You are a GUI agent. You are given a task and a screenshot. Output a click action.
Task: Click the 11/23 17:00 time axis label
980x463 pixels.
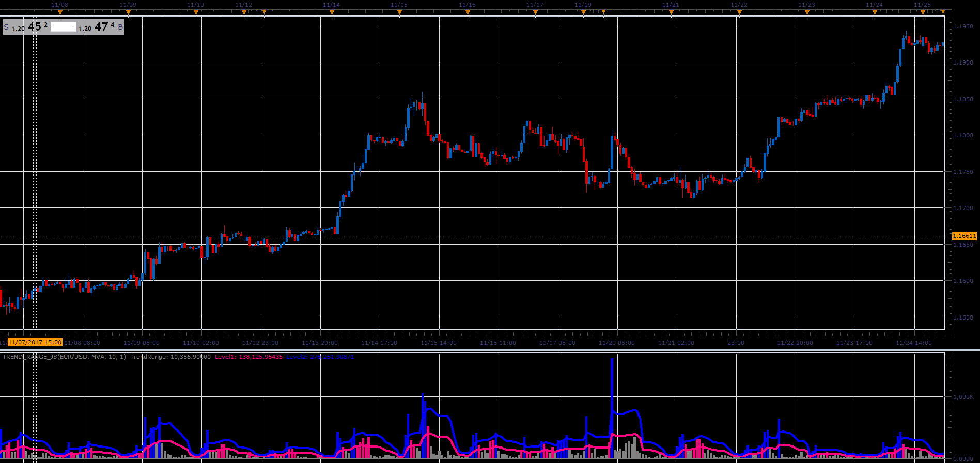854,343
